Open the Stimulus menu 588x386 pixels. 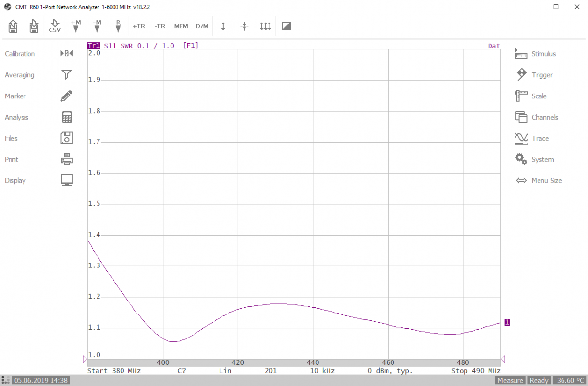(536, 54)
